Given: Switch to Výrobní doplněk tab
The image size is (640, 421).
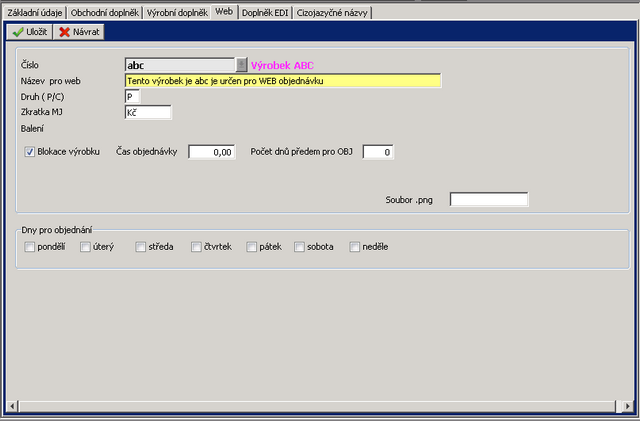Looking at the screenshot, I should (x=177, y=12).
